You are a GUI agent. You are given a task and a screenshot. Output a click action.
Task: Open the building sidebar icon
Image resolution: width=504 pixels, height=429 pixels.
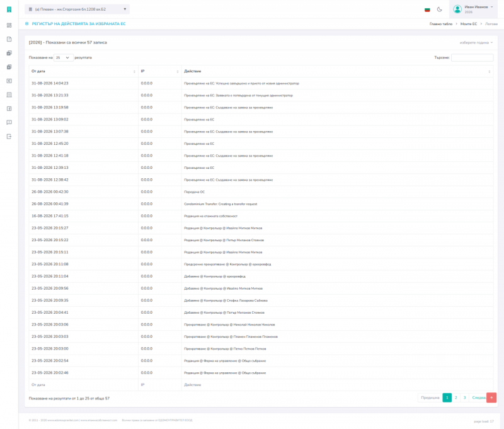pos(9,94)
